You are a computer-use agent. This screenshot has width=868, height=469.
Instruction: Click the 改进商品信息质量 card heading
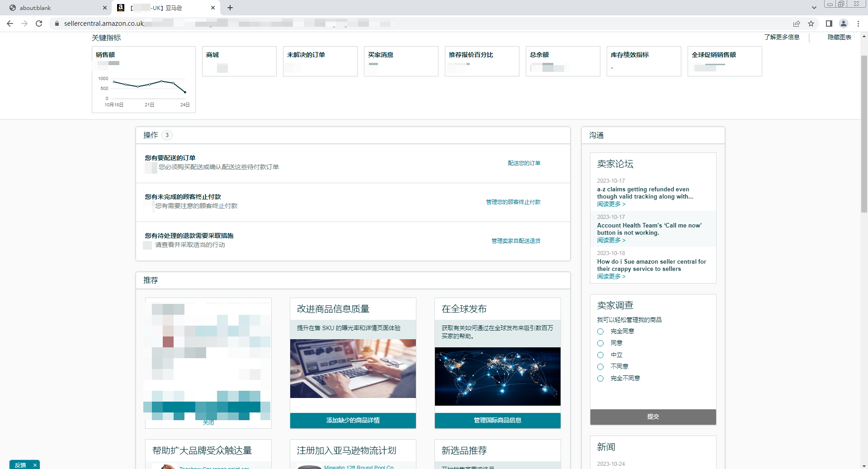pos(333,309)
